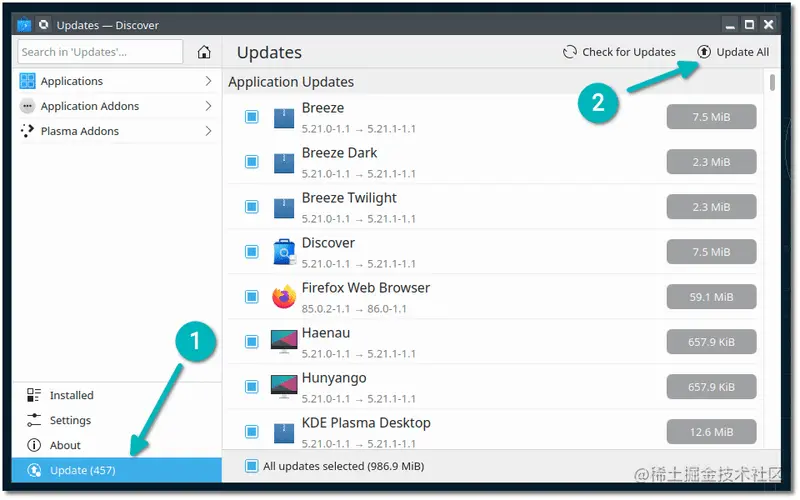The image size is (800, 500).
Task: Select the Hunyango entry title
Action: pyautogui.click(x=334, y=378)
